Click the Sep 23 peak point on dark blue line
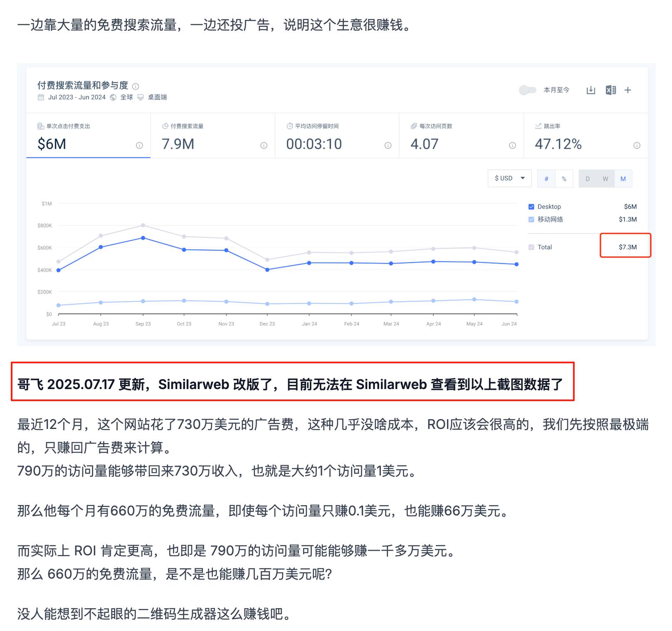Screen dimensions: 672x631 coord(143,238)
